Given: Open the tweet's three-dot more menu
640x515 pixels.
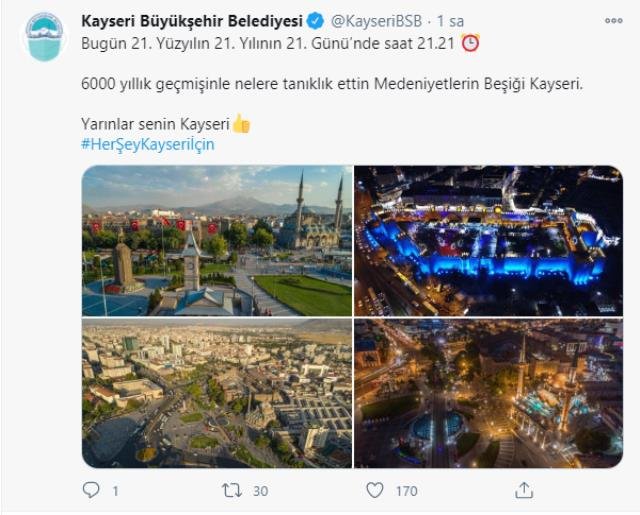Looking at the screenshot, I should click(x=613, y=21).
